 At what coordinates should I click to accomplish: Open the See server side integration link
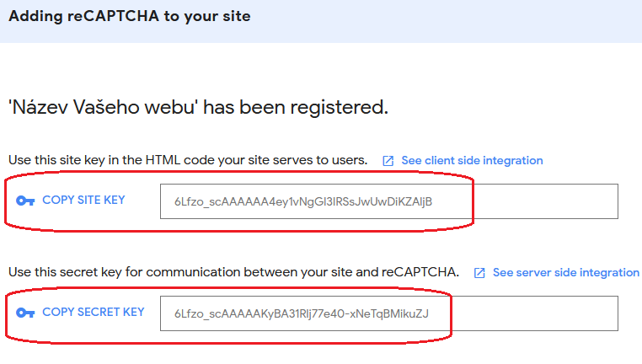pos(565,272)
